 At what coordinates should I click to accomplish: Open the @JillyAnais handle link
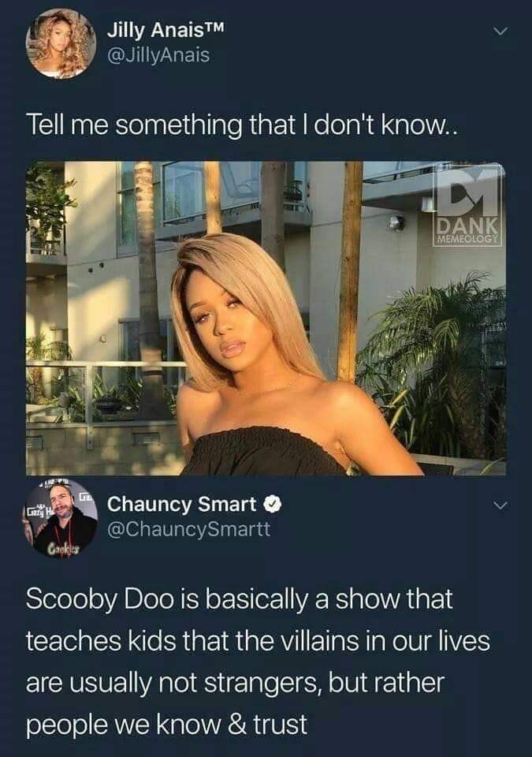(158, 55)
